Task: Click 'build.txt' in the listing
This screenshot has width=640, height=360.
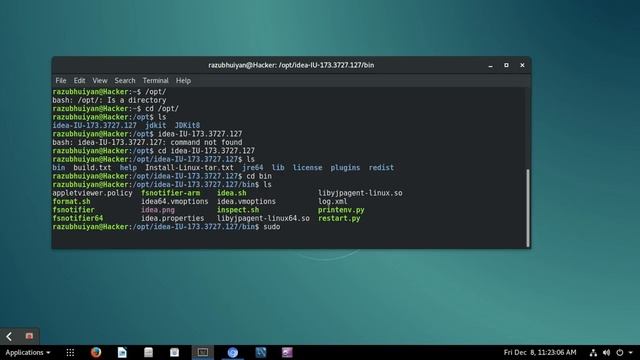Action: pos(92,168)
